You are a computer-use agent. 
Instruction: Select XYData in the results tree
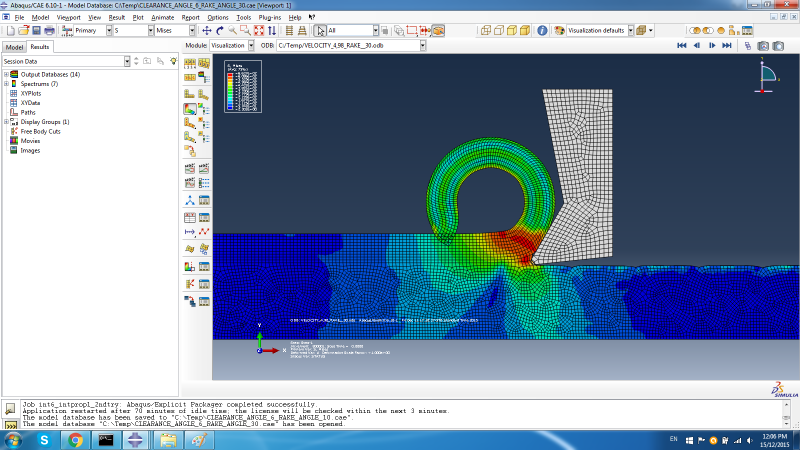[30, 103]
